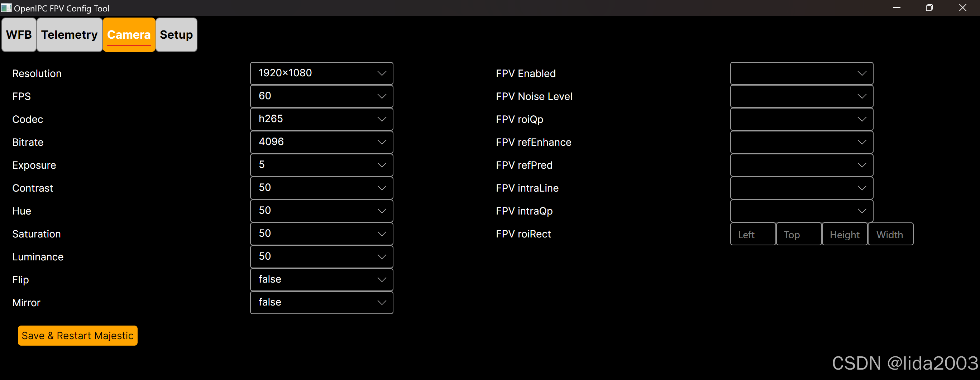Open the Codec h265 dropdown
980x380 pixels.
click(321, 119)
